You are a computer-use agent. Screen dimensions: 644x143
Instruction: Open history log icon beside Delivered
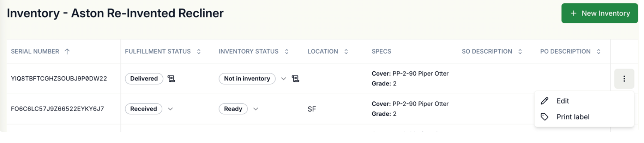171,79
